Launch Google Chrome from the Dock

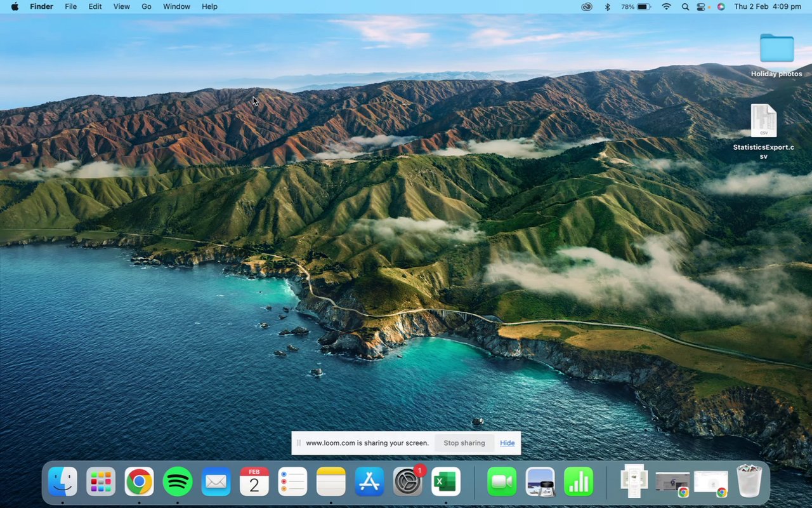pos(139,482)
